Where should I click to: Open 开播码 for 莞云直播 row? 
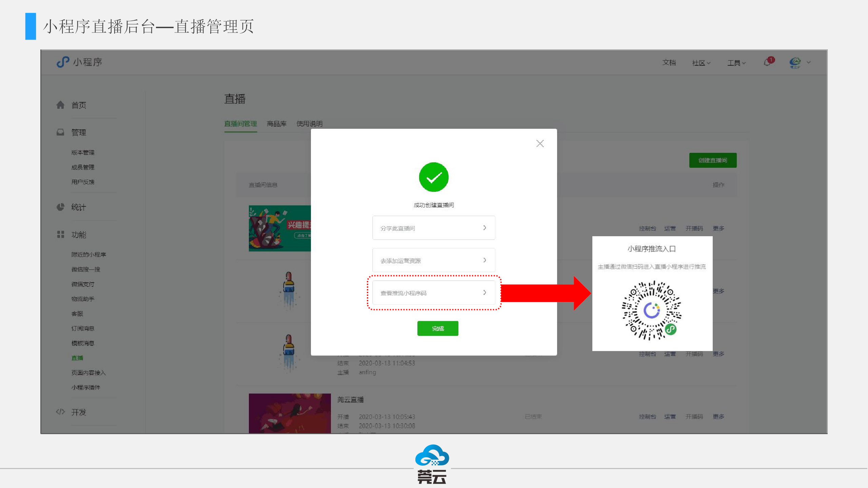point(694,416)
